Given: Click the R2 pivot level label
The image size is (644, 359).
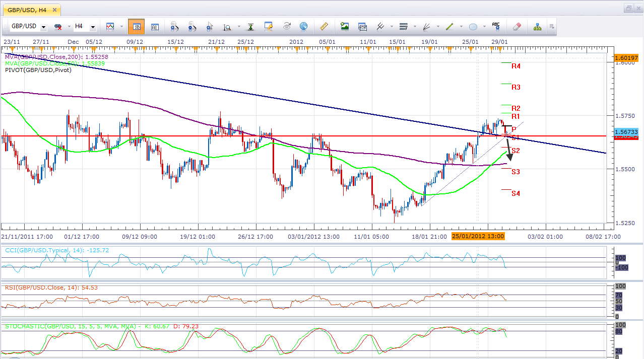Looking at the screenshot, I should [x=516, y=108].
